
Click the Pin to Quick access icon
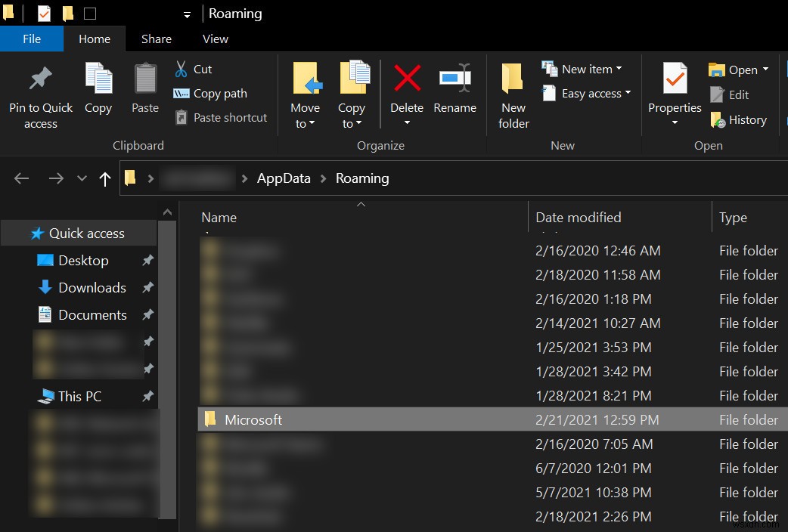(40, 80)
